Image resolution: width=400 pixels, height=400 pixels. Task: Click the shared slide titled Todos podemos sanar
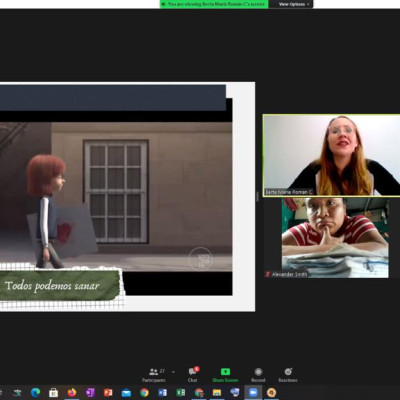click(x=127, y=197)
